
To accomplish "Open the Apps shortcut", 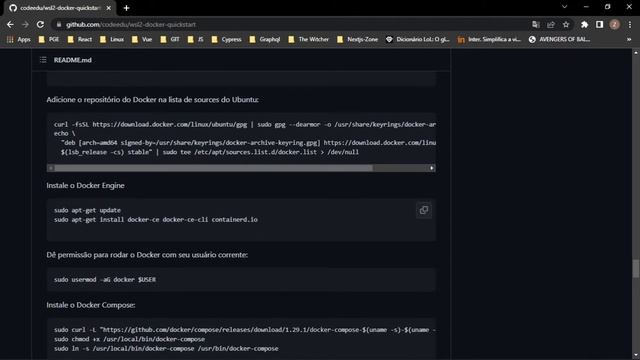I will pos(19,39).
